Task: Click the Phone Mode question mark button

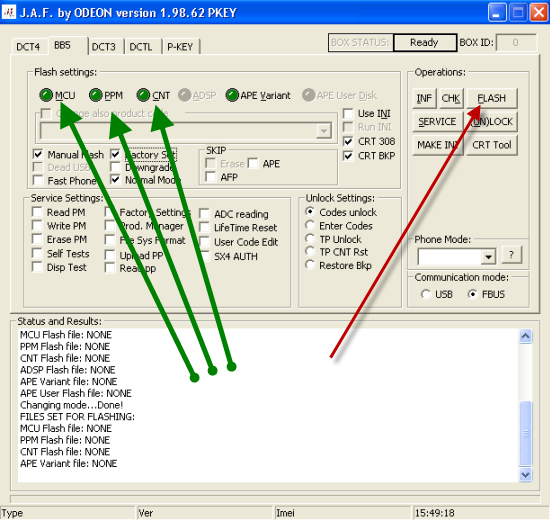Action: tap(512, 255)
